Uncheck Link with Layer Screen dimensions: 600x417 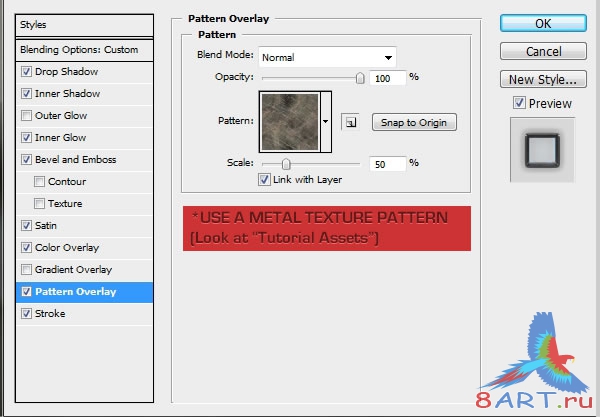point(264,179)
